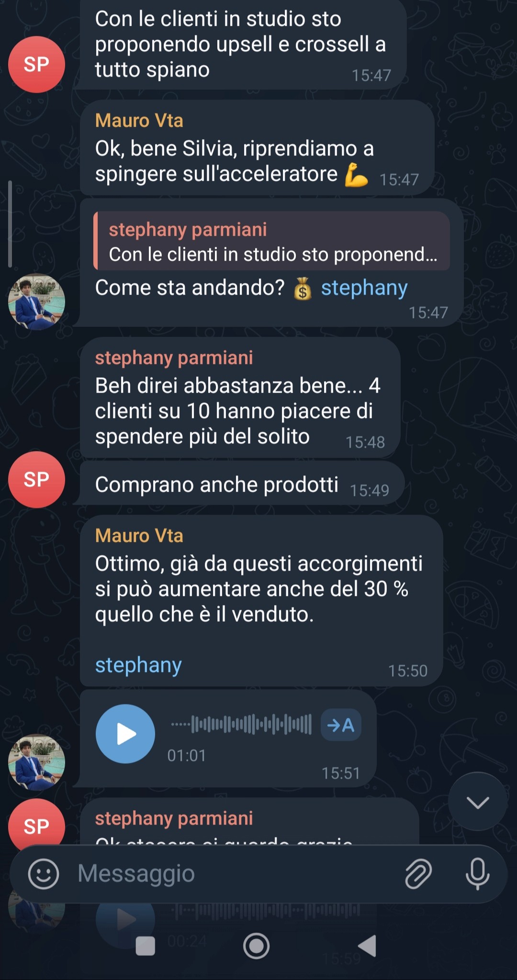Jump to latest messages with down chevron

tap(478, 802)
